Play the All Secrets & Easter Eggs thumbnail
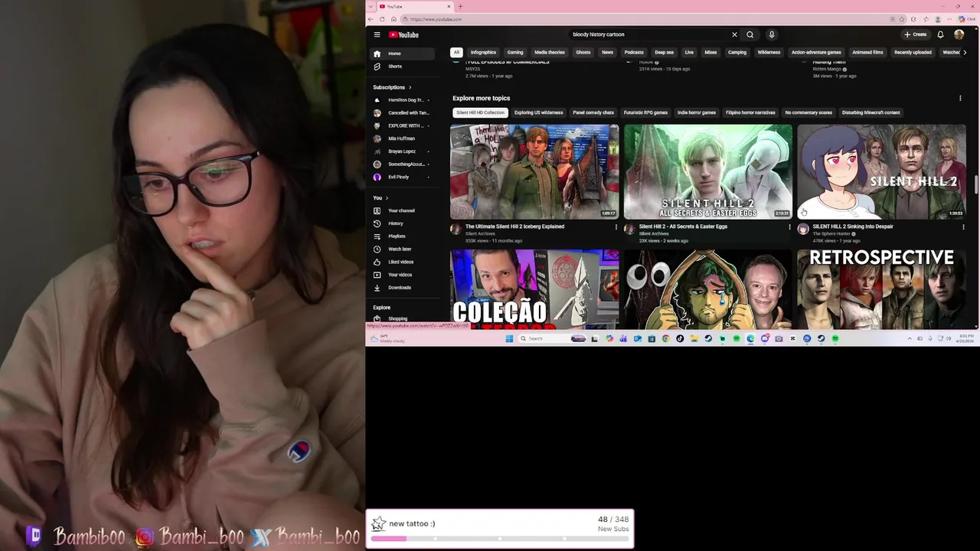 tap(708, 171)
